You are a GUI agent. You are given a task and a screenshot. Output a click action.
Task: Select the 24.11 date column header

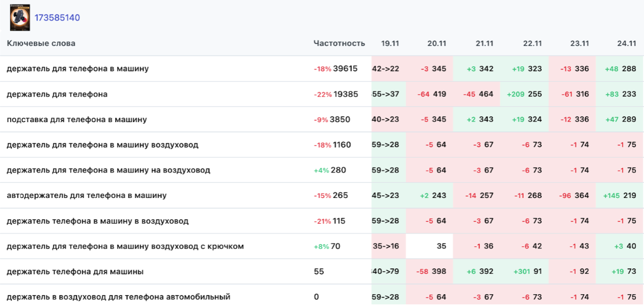pyautogui.click(x=627, y=43)
